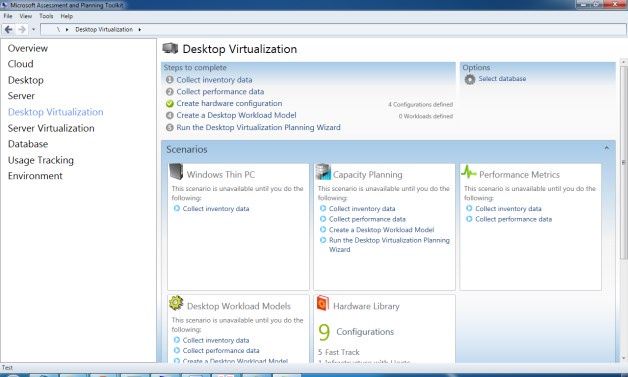Open the Tools menu
The image size is (628, 377).
pyautogui.click(x=46, y=16)
